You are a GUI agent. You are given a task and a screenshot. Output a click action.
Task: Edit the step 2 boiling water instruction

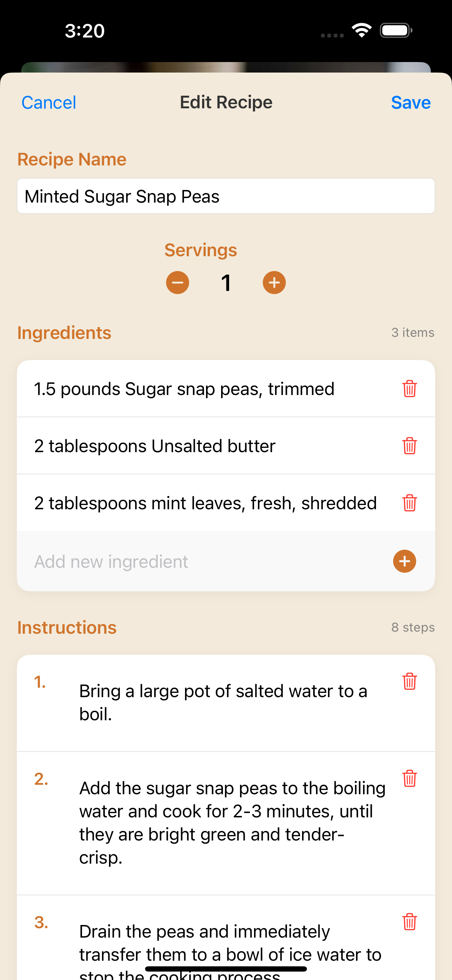pyautogui.click(x=232, y=823)
